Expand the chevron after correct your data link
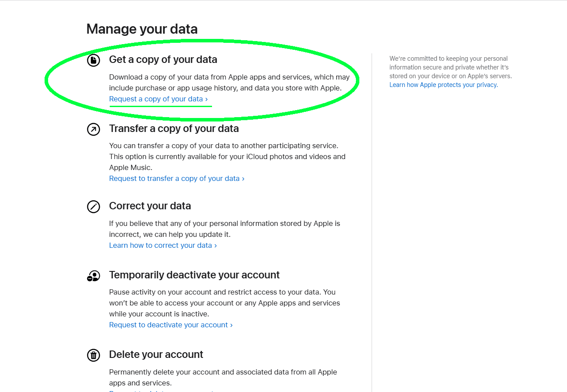 (215, 245)
